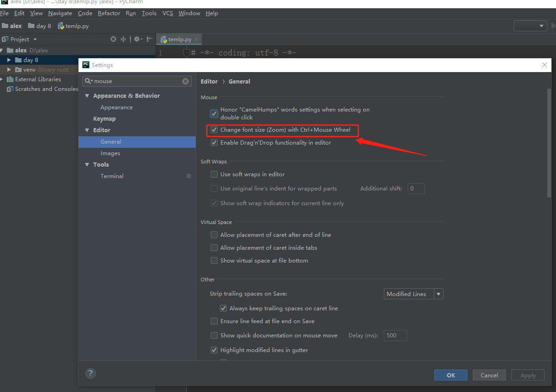Open the VCS menu

[x=168, y=13]
